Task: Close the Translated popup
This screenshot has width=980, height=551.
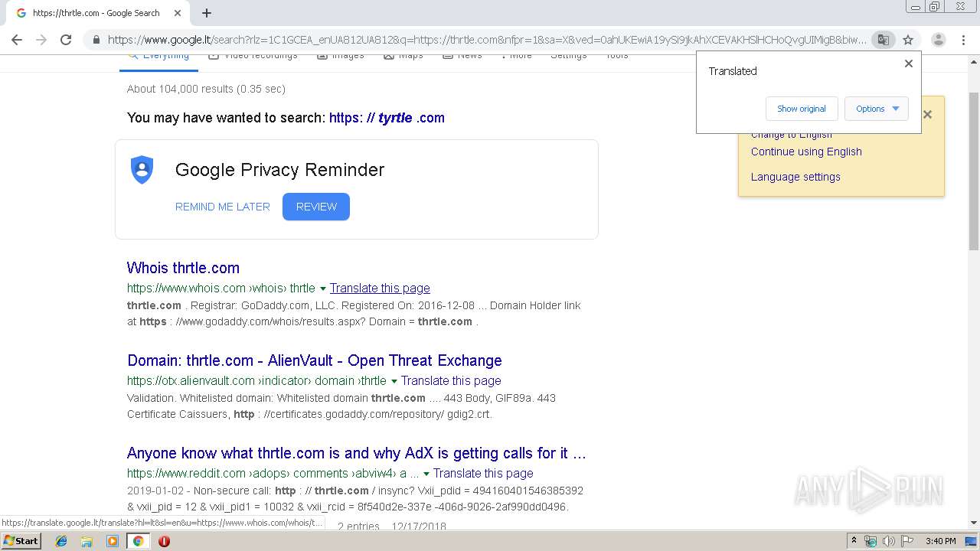Action: click(909, 64)
